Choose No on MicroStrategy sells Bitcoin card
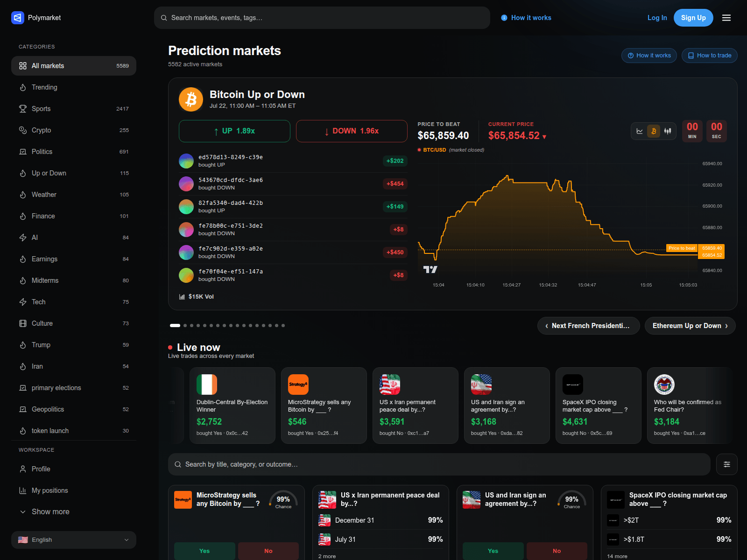The width and height of the screenshot is (747, 560). point(268,551)
